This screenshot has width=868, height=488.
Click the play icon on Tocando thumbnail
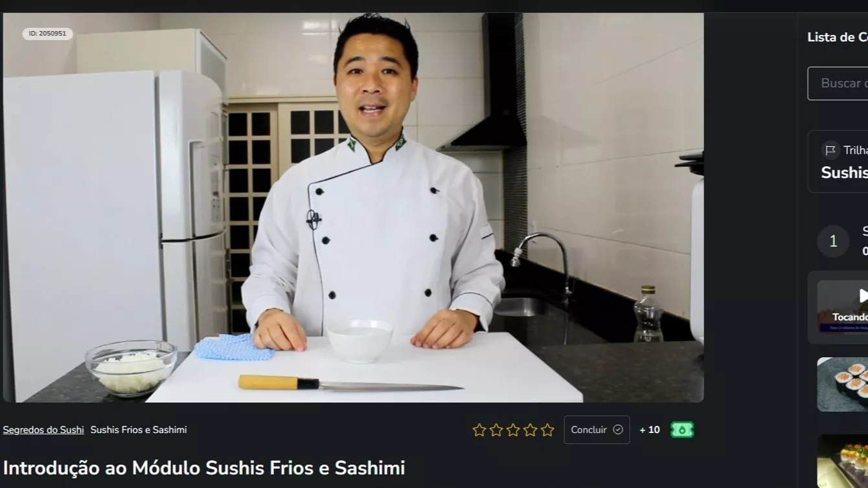coord(863,296)
